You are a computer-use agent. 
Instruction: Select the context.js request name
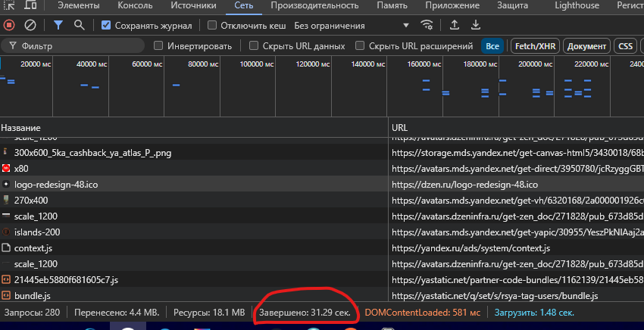pos(33,248)
